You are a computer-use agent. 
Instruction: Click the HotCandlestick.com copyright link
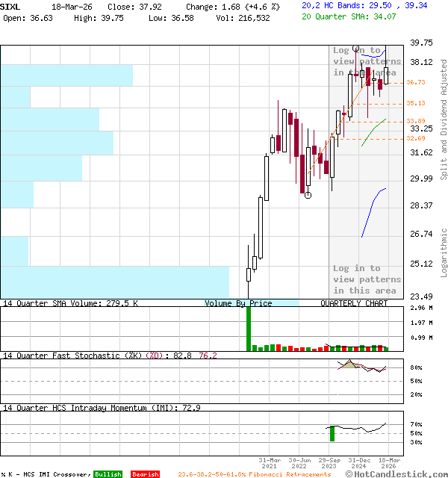pyautogui.click(x=396, y=474)
